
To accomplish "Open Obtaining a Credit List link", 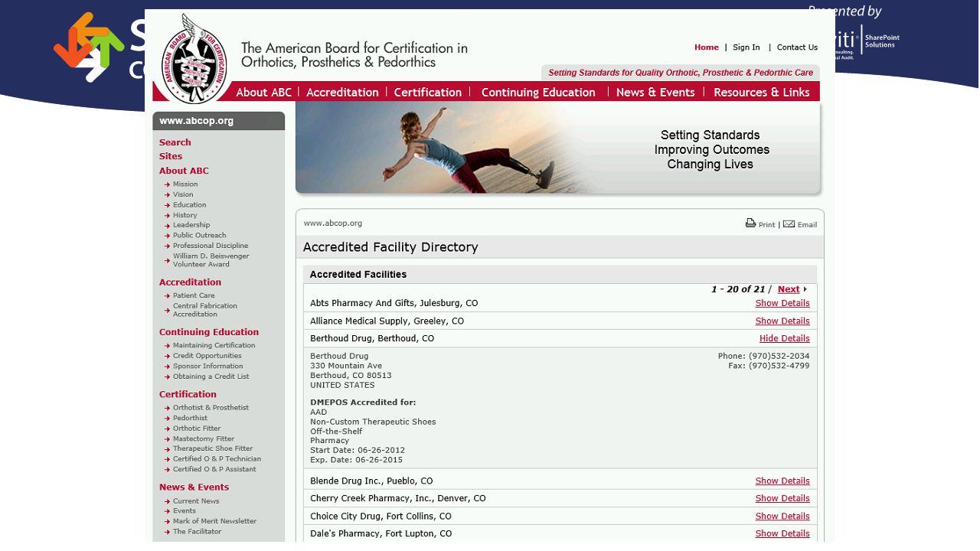I will tap(211, 377).
